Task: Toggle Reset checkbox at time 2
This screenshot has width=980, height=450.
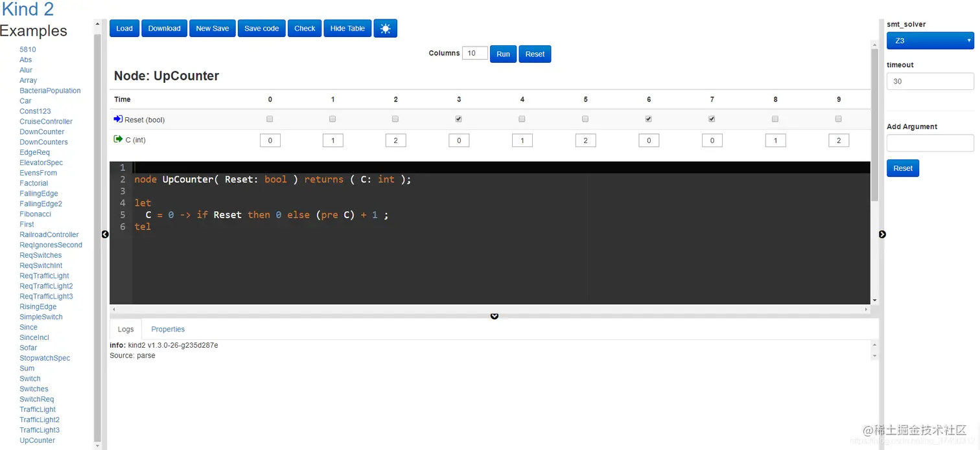Action: pyautogui.click(x=395, y=119)
